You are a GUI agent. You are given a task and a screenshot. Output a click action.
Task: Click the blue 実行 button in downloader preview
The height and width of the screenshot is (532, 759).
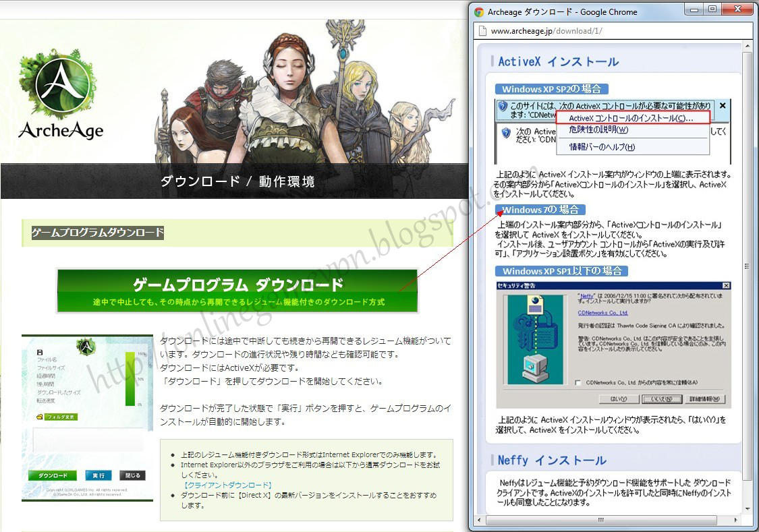point(99,475)
